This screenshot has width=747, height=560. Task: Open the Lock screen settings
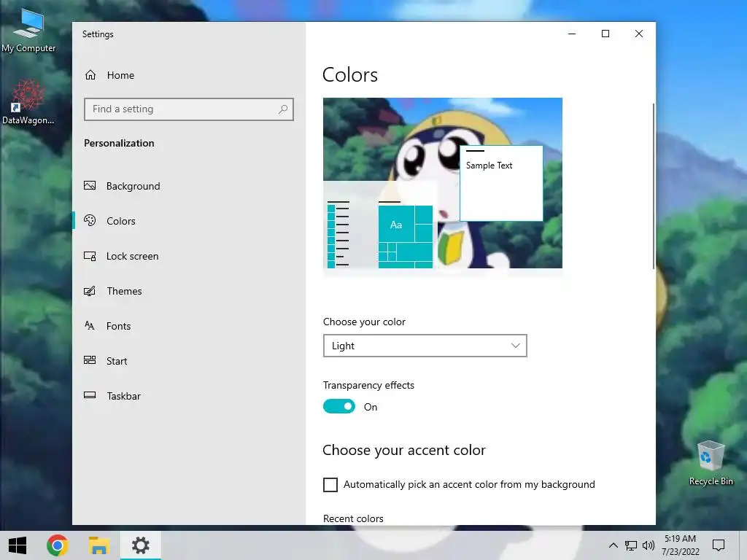point(188,256)
